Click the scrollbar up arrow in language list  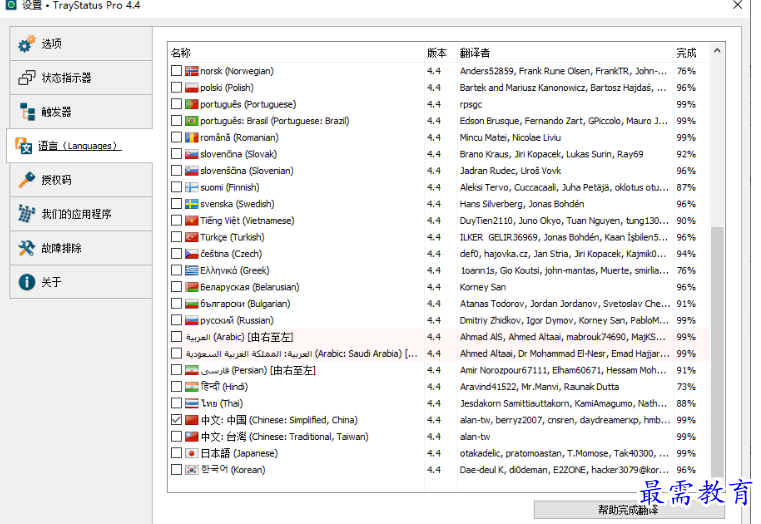(717, 50)
